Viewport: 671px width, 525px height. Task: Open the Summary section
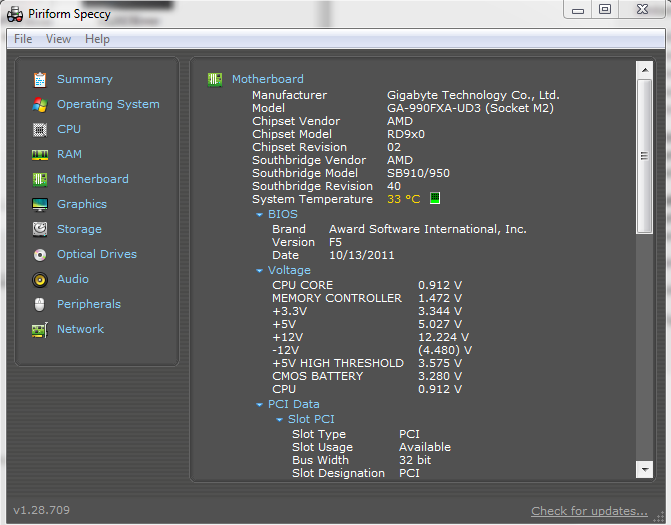tap(85, 79)
